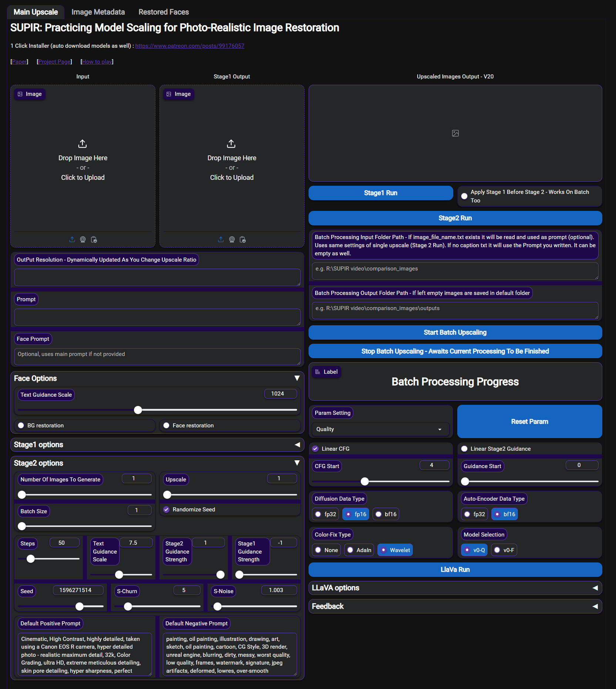Select fp32 for Diffusion Data Type

[326, 514]
